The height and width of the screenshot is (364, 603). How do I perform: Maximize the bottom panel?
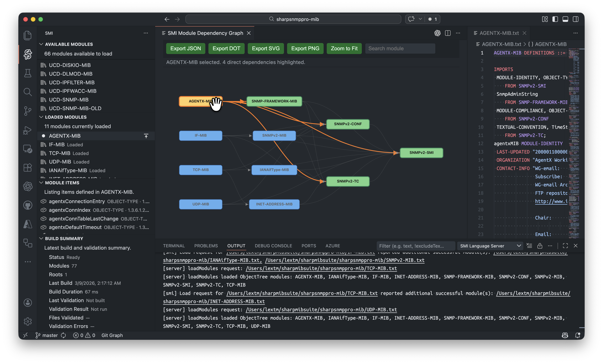tap(565, 246)
